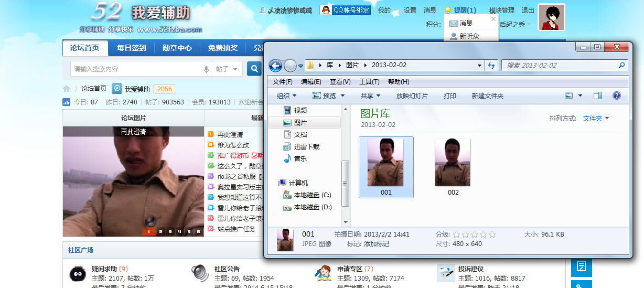Click the blue forum search magnifier button

(x=254, y=69)
